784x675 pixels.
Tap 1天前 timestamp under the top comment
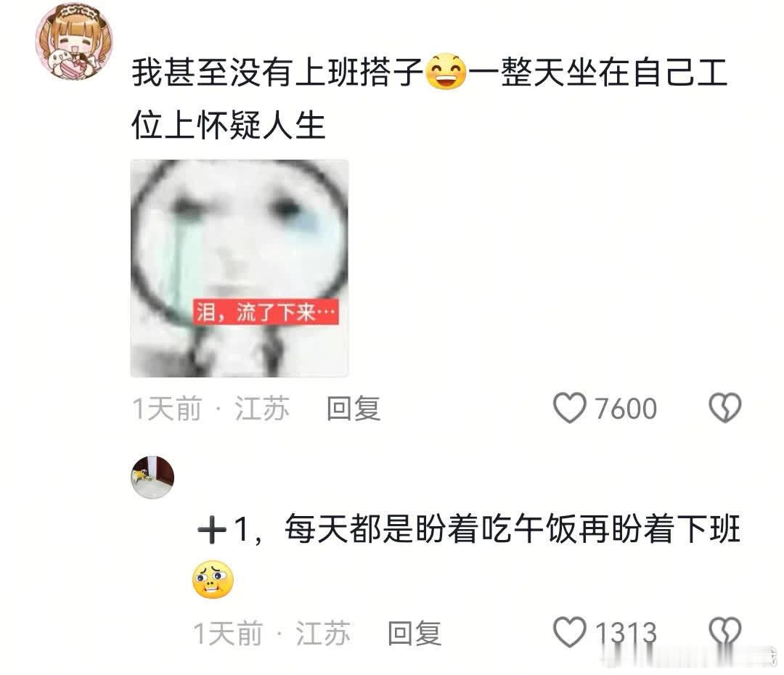pyautogui.click(x=167, y=409)
